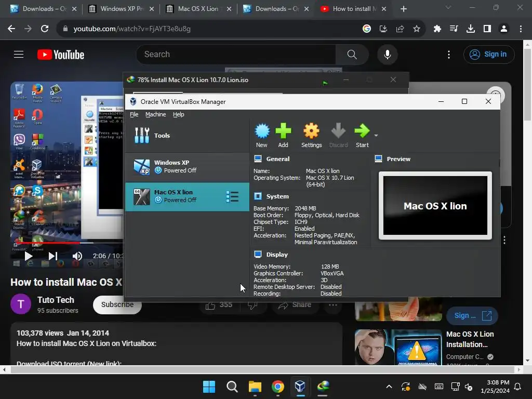
Task: Open Chrome downloads icon
Action: [471, 29]
